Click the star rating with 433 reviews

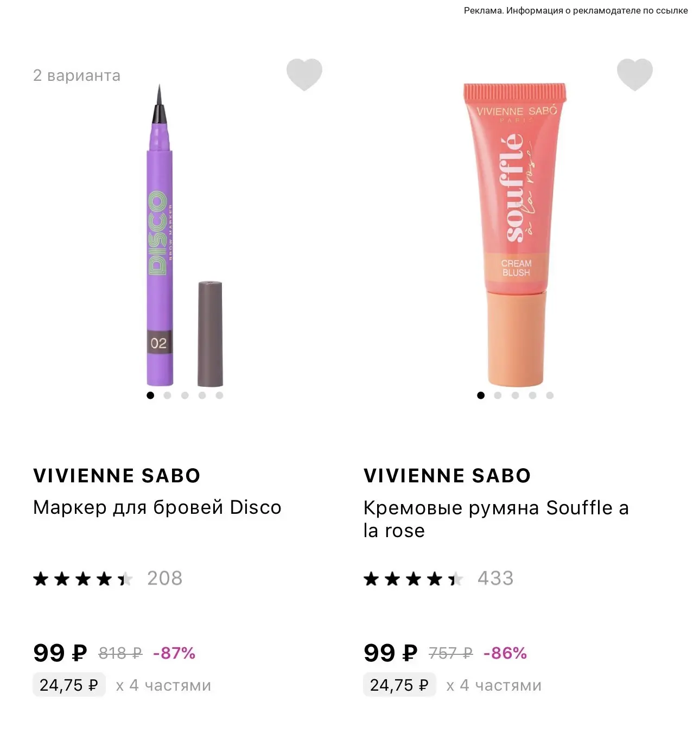[438, 578]
